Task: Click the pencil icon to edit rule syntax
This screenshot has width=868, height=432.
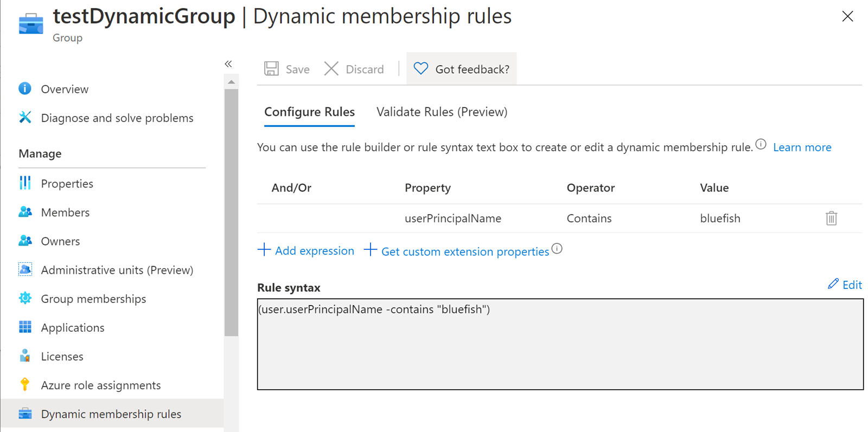Action: pos(833,284)
